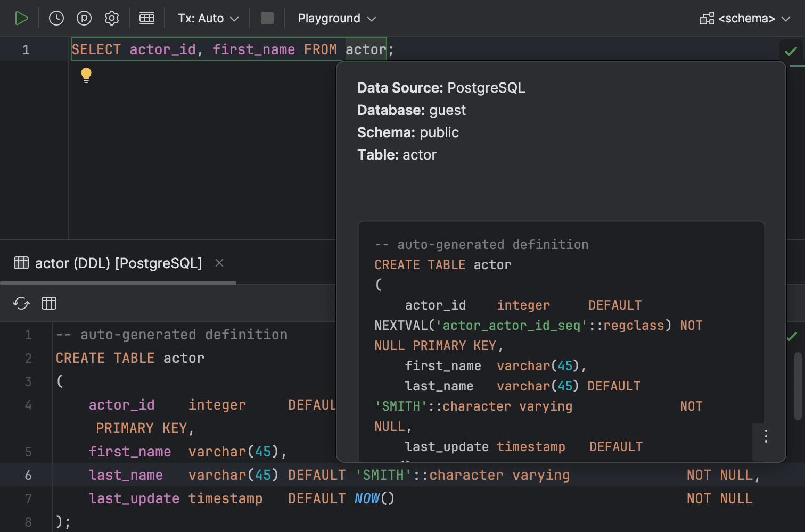Click the table grid icon in the toolbar
This screenshot has width=805, height=532.
click(x=147, y=18)
